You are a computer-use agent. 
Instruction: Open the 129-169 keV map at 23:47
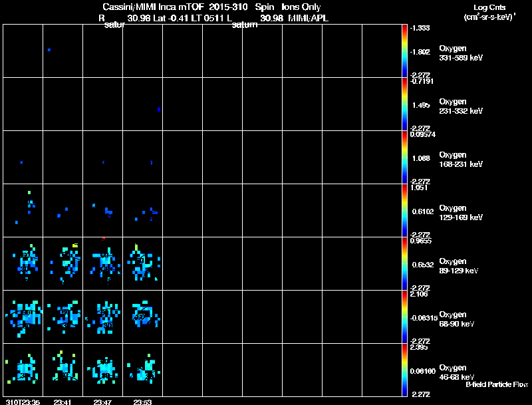(x=103, y=210)
